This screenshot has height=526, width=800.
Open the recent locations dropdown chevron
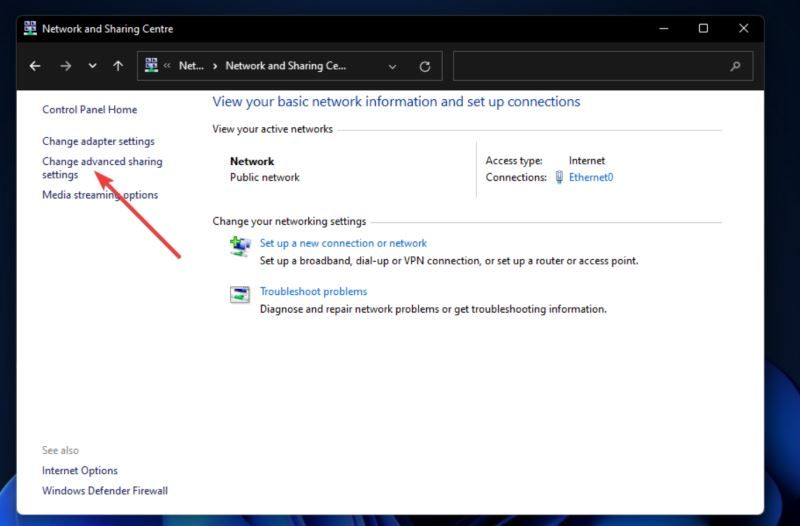click(92, 66)
